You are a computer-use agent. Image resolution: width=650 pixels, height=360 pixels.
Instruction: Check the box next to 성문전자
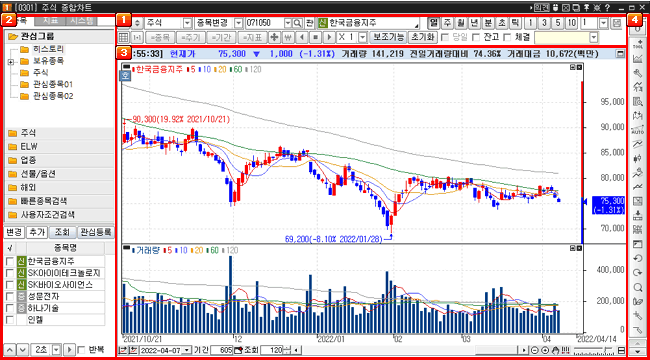(10, 297)
